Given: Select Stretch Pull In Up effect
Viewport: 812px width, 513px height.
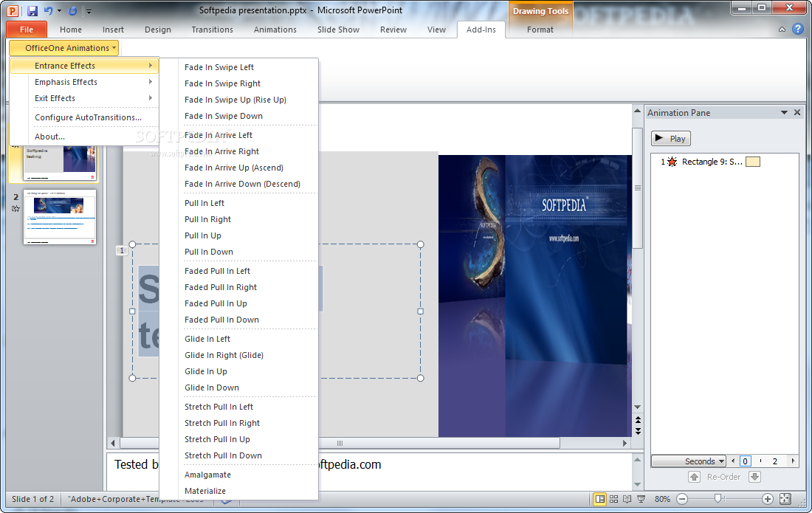Looking at the screenshot, I should 217,439.
